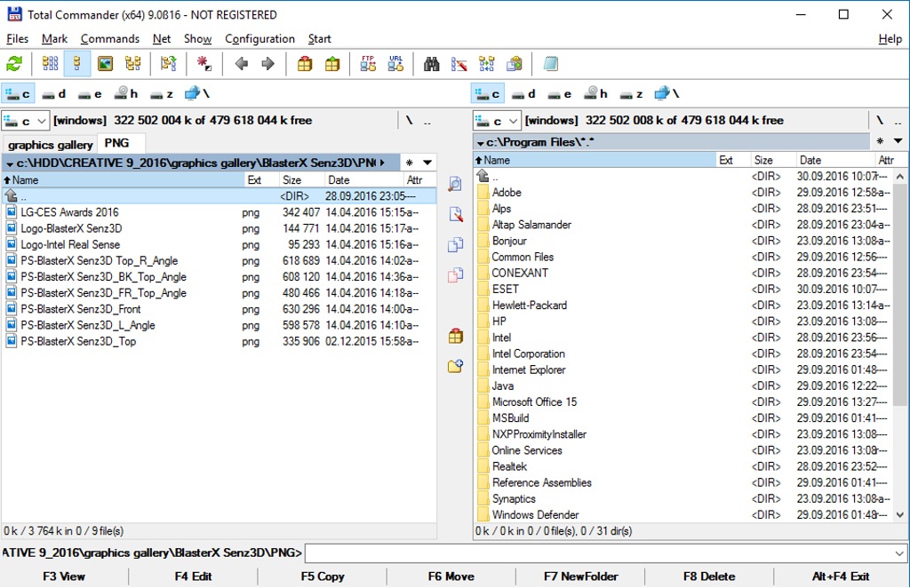The image size is (910, 588).
Task: Switch left panel to drive d
Action: (53, 93)
